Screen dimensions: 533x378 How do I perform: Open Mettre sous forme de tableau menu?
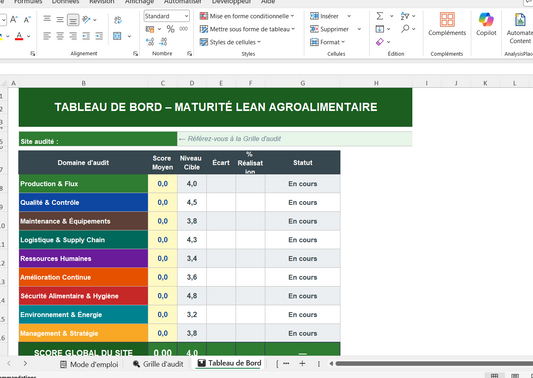[247, 29]
